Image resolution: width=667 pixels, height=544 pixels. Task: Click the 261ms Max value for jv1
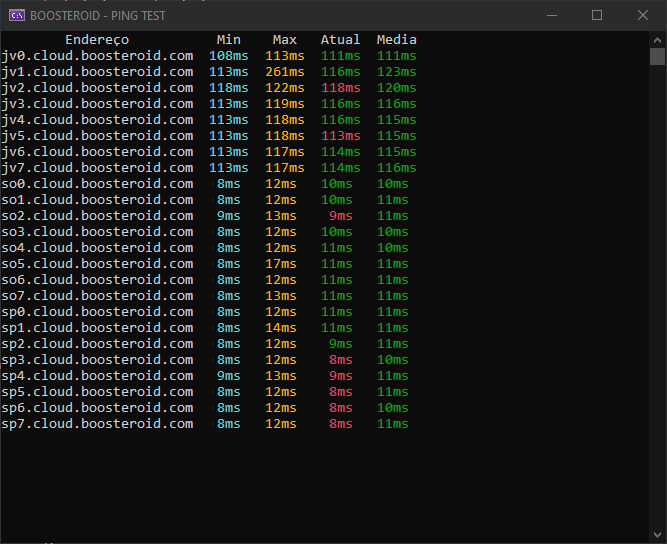[285, 72]
